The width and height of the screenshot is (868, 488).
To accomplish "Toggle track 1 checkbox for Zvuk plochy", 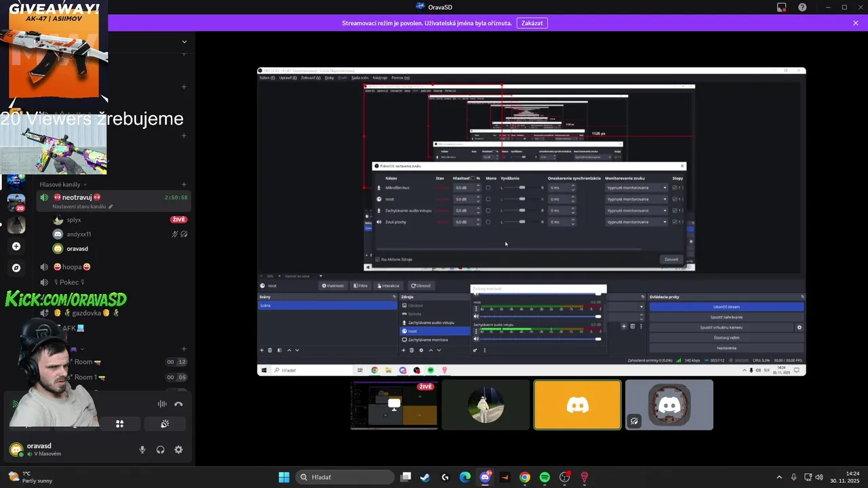I will click(675, 222).
